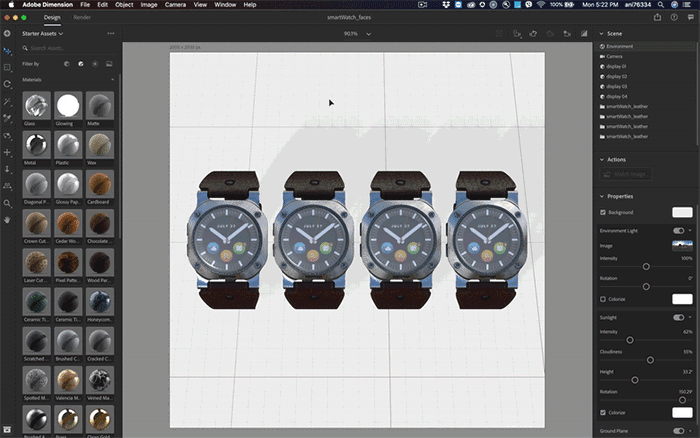Open the Starter Assets more options menu

coord(111,33)
